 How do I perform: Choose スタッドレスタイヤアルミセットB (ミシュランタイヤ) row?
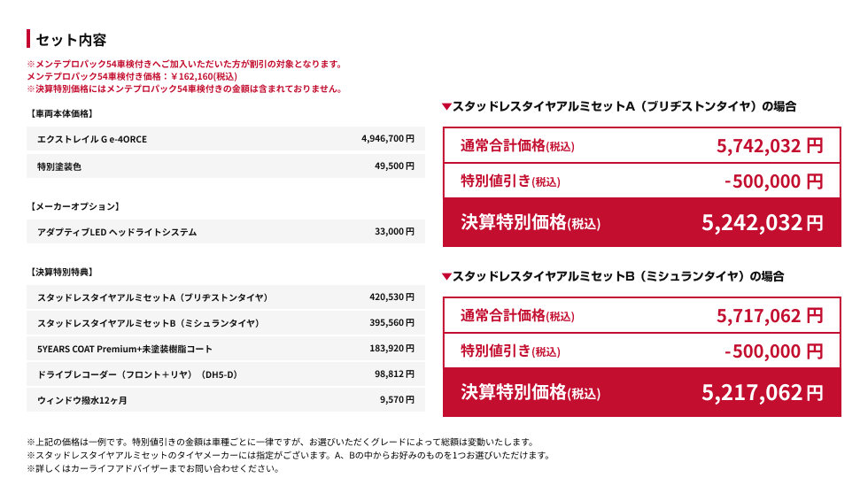(x=226, y=322)
